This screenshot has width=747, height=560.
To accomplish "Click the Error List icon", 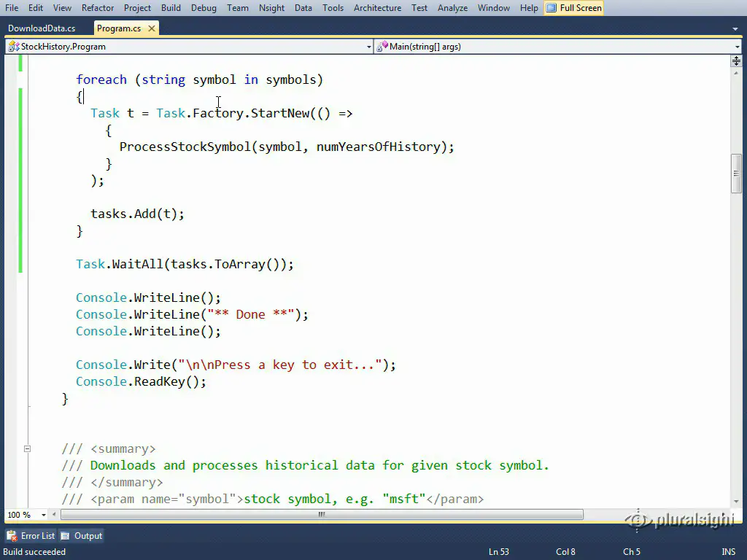I will click(x=12, y=536).
